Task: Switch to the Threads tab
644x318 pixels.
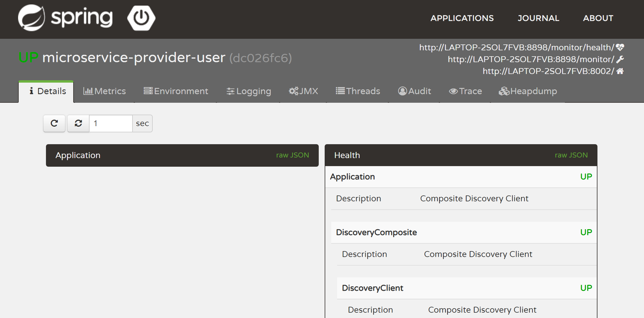Action: tap(358, 91)
